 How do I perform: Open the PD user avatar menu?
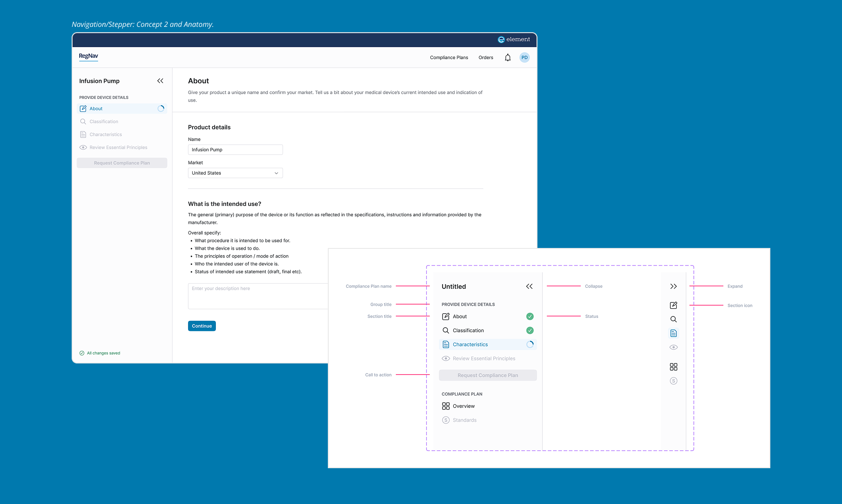[x=524, y=58]
